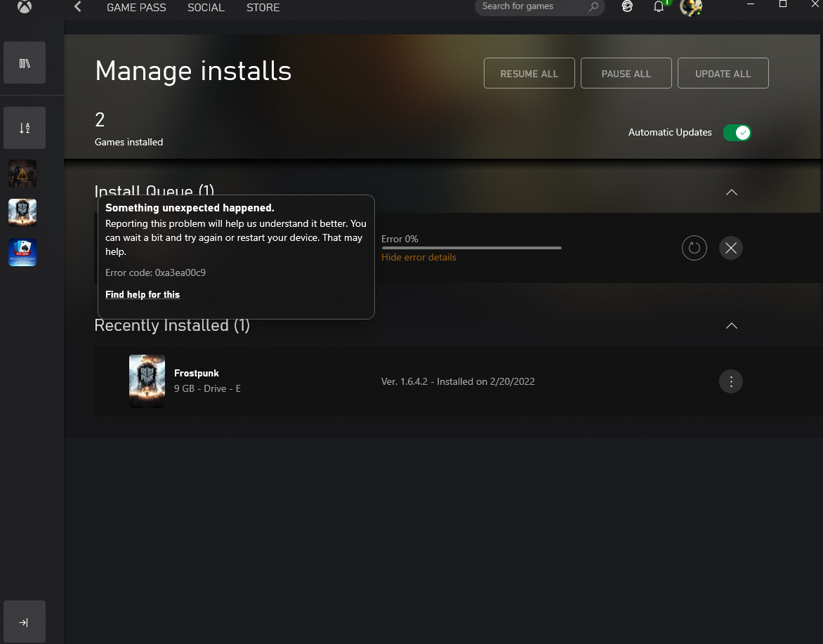
Task: Click the Games installed label
Action: click(129, 143)
